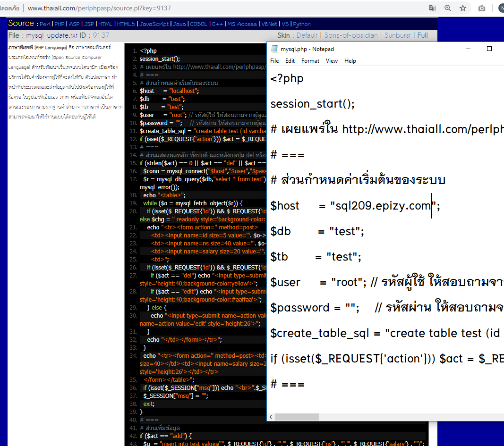Image resolution: width=504 pixels, height=446 pixels.
Task: Open the PHP source link
Action: point(60,24)
